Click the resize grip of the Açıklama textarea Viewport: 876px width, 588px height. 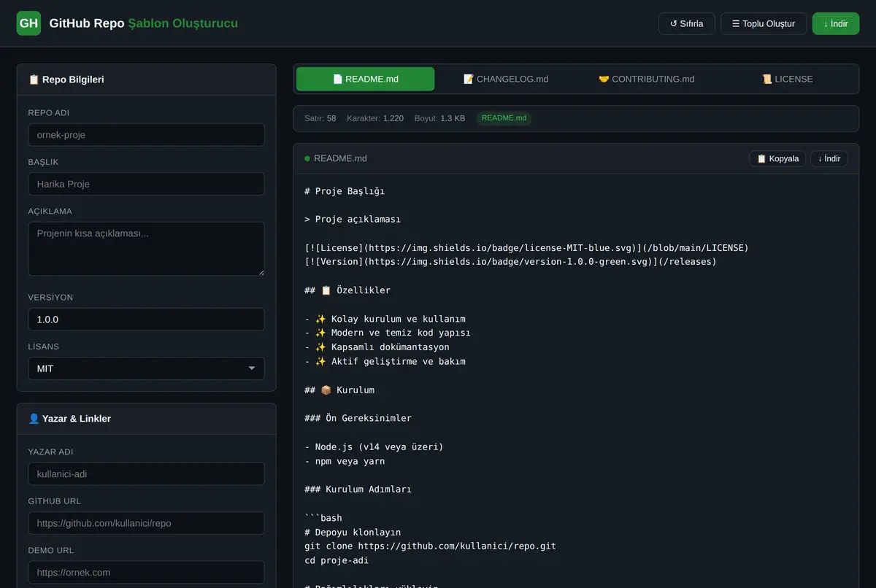(x=260, y=271)
